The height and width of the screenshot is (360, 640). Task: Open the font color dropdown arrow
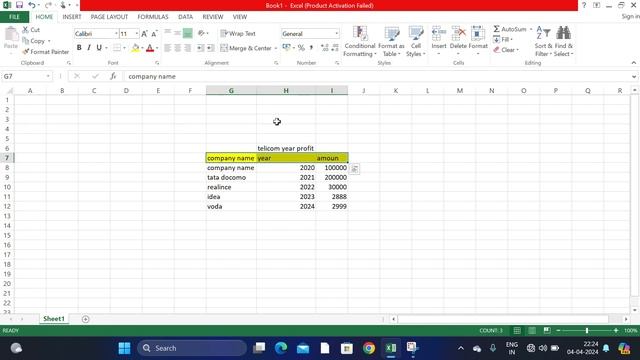(x=157, y=48)
